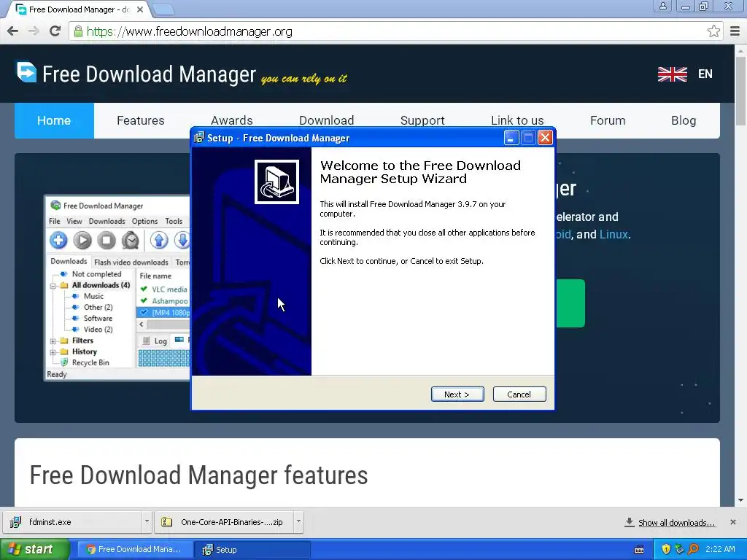Open the fdminst.exe download options arrow

(x=147, y=522)
